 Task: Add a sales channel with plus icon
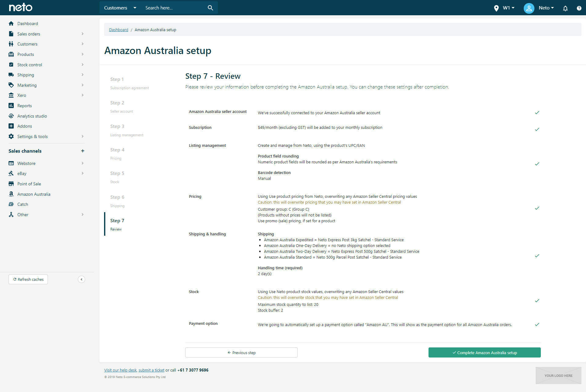(x=83, y=151)
